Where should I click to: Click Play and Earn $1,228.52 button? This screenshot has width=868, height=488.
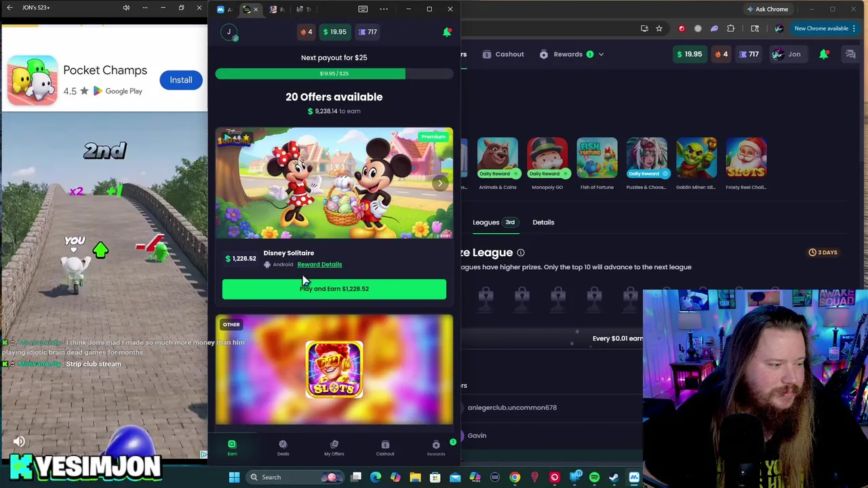pos(334,289)
